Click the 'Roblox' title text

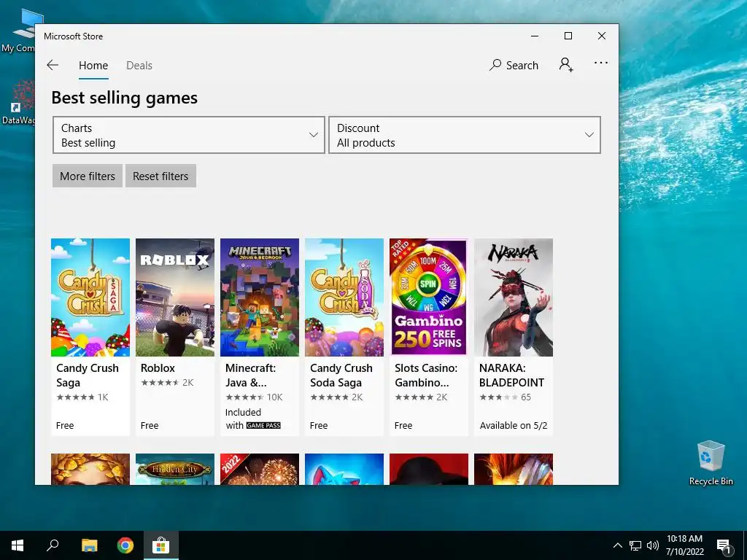point(158,368)
